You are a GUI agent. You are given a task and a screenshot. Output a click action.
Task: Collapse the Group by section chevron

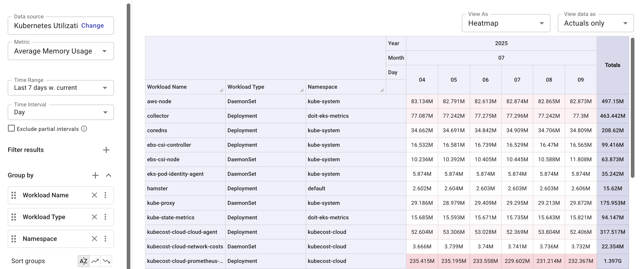[x=109, y=175]
